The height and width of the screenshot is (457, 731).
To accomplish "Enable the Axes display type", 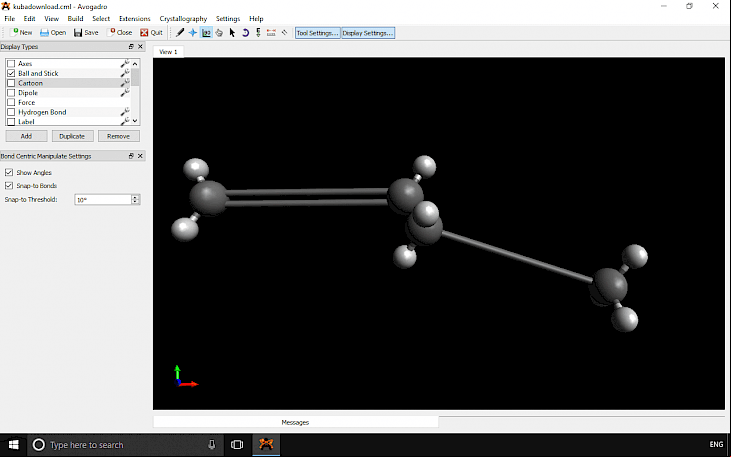I will point(11,63).
